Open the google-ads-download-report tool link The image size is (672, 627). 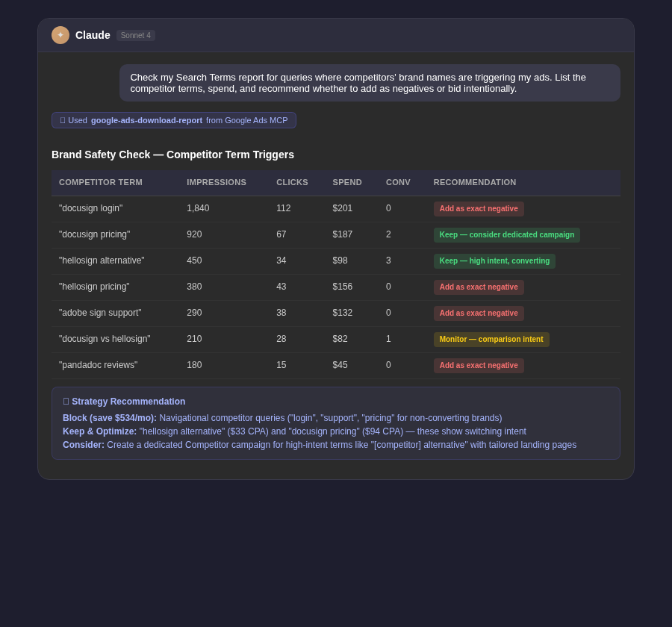click(x=146, y=120)
